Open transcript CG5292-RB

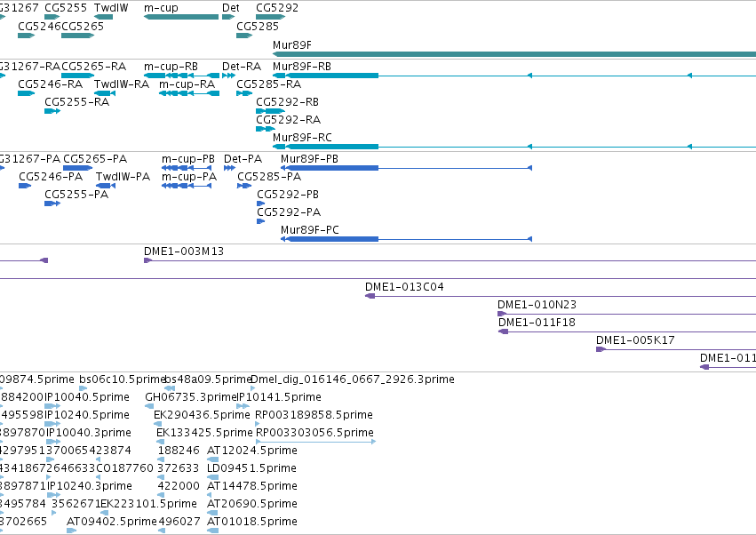point(270,111)
